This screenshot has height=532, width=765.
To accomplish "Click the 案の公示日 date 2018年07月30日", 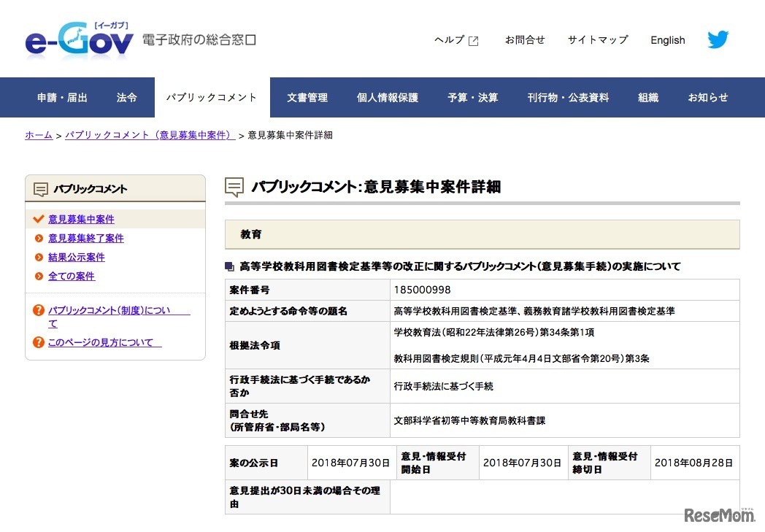I will 351,463.
